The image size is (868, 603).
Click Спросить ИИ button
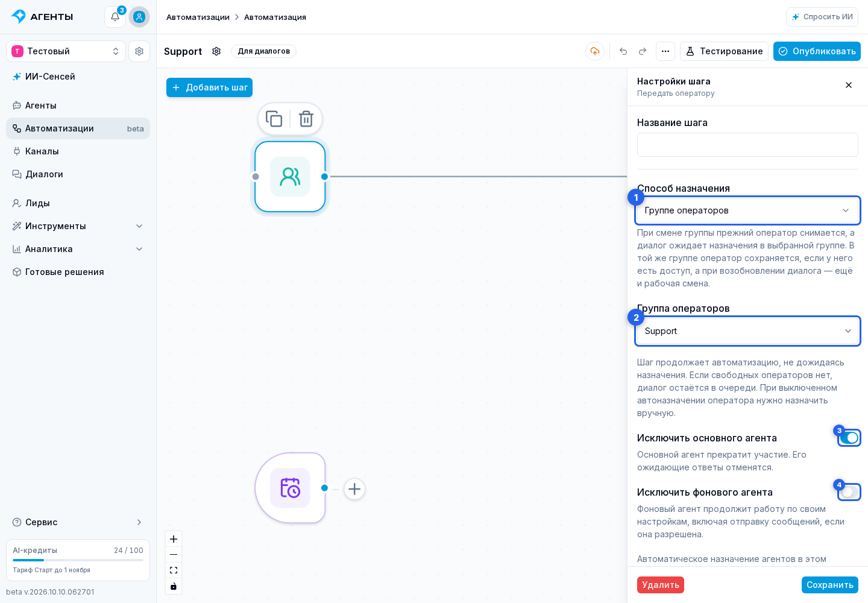(822, 17)
